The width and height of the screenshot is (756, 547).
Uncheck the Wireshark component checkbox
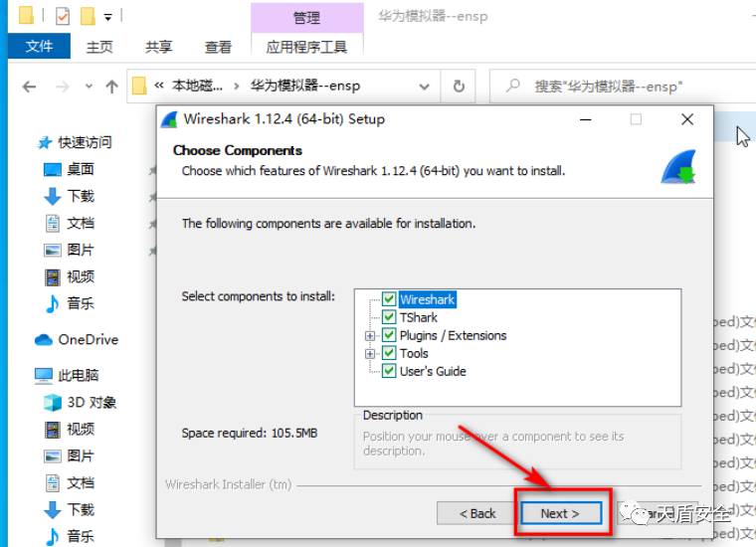(389, 299)
